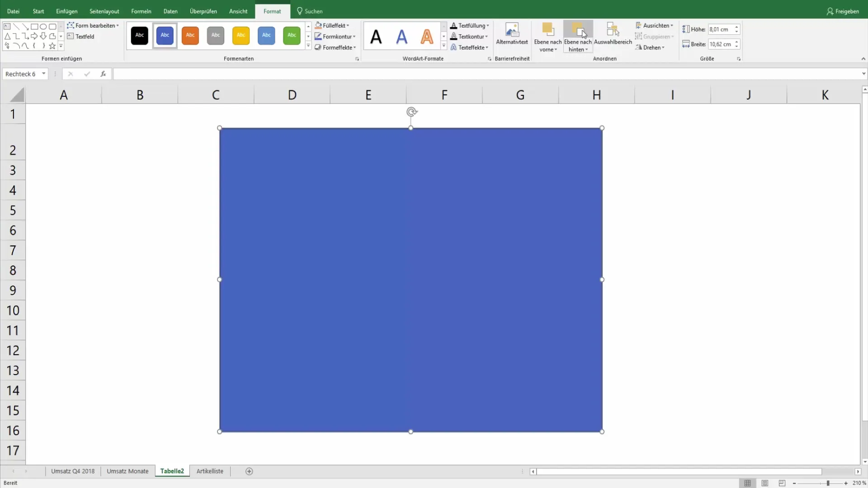Open the Artikelliste sheet
This screenshot has height=488, width=868.
coord(210,471)
